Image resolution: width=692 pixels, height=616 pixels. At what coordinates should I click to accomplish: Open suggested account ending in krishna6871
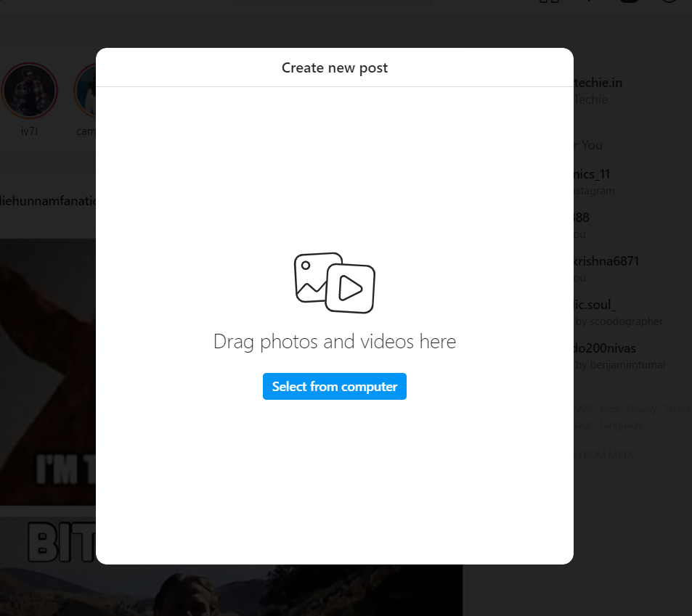pos(606,261)
